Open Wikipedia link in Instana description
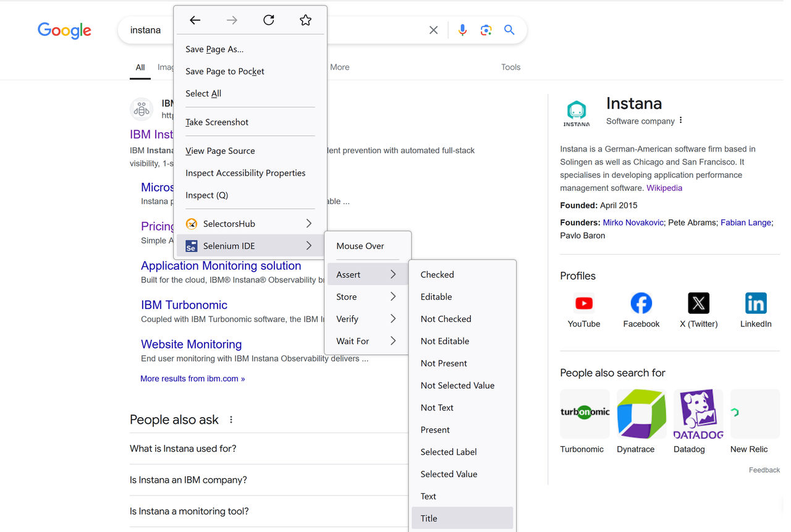The width and height of the screenshot is (791, 532). click(664, 188)
